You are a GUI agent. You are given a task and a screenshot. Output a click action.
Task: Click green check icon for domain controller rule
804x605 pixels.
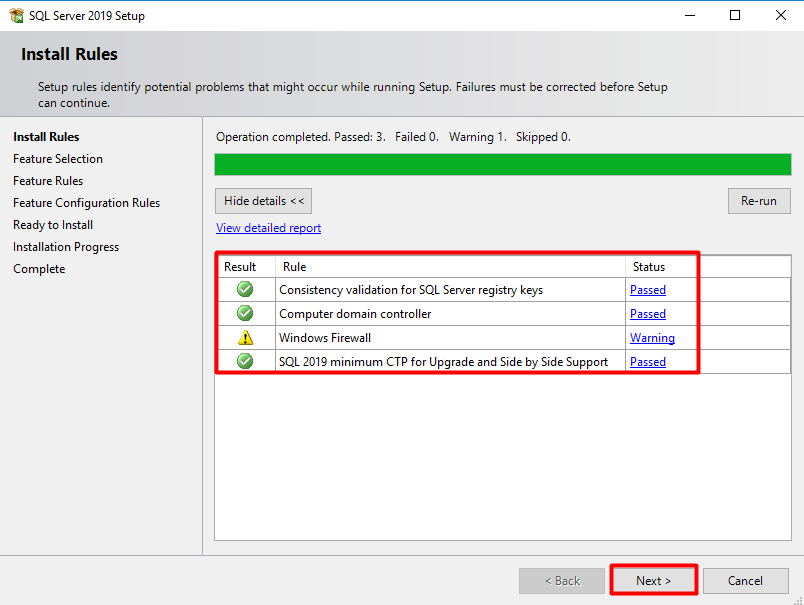(245, 313)
